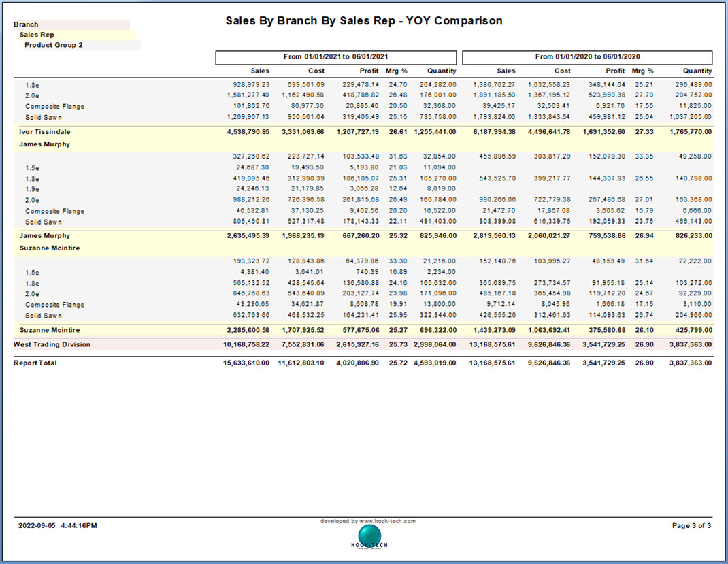Click James Murphy 1.5e sales 24,687.30

point(252,167)
